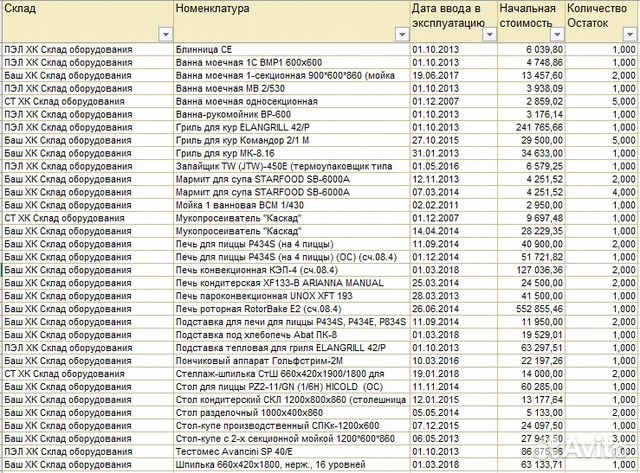Select the cost value 127 036,36
This screenshot has height=473, width=640.
coord(531,270)
